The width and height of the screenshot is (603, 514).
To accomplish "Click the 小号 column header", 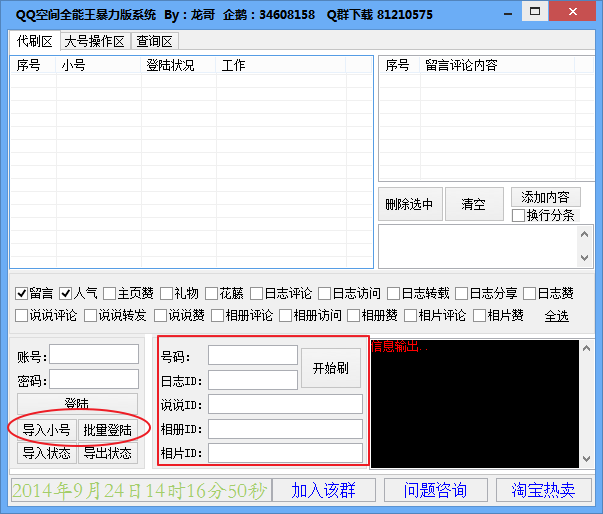I will click(98, 65).
